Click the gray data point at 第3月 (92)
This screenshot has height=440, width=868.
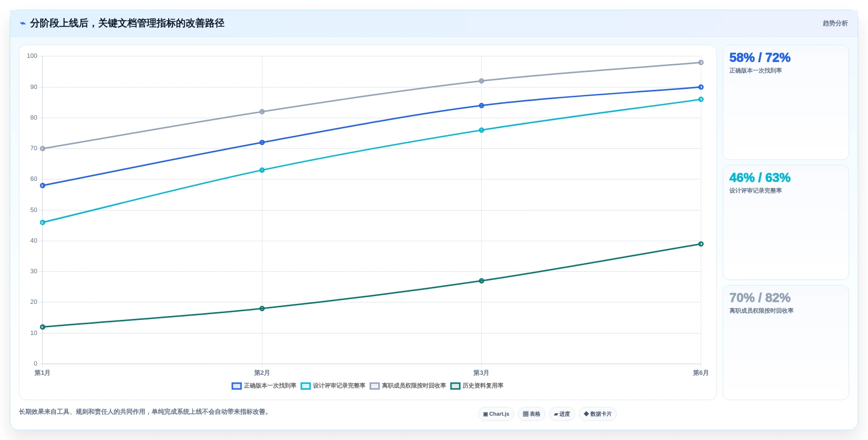click(x=482, y=81)
